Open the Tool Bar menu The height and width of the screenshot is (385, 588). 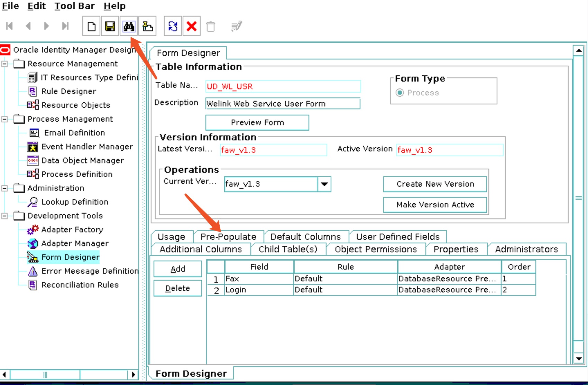click(x=74, y=6)
